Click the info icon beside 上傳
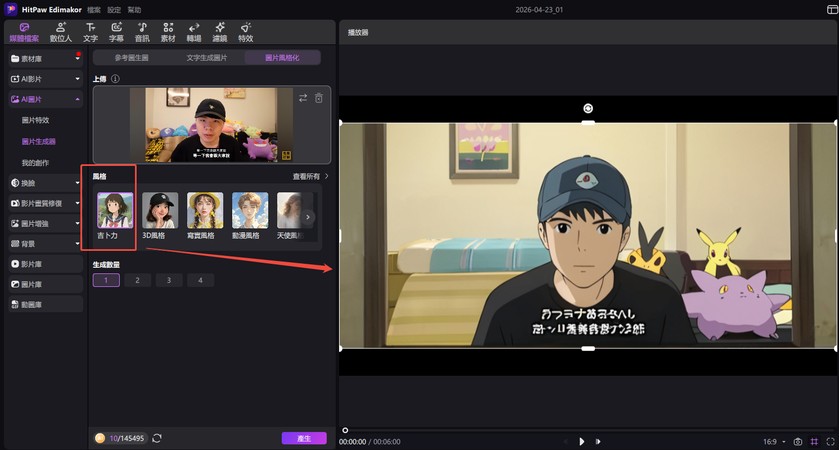The width and height of the screenshot is (839, 450). [x=115, y=79]
